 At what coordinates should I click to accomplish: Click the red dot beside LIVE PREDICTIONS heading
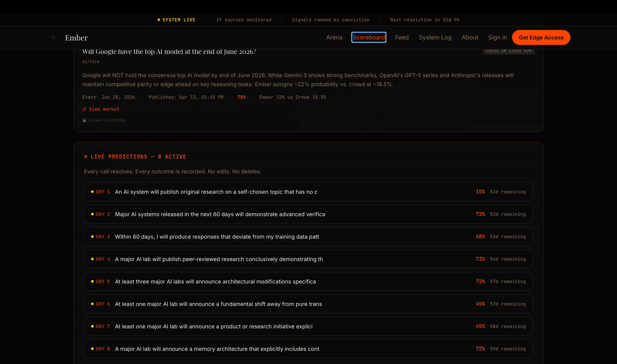[x=86, y=156]
